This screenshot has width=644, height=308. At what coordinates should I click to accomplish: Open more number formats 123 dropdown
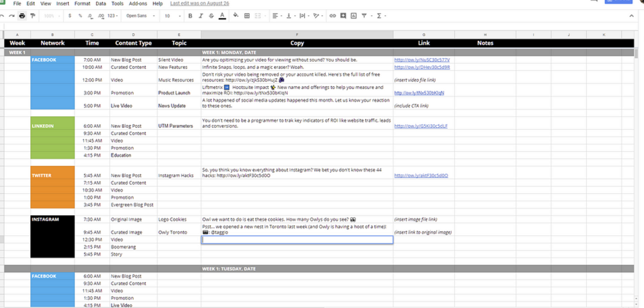112,16
